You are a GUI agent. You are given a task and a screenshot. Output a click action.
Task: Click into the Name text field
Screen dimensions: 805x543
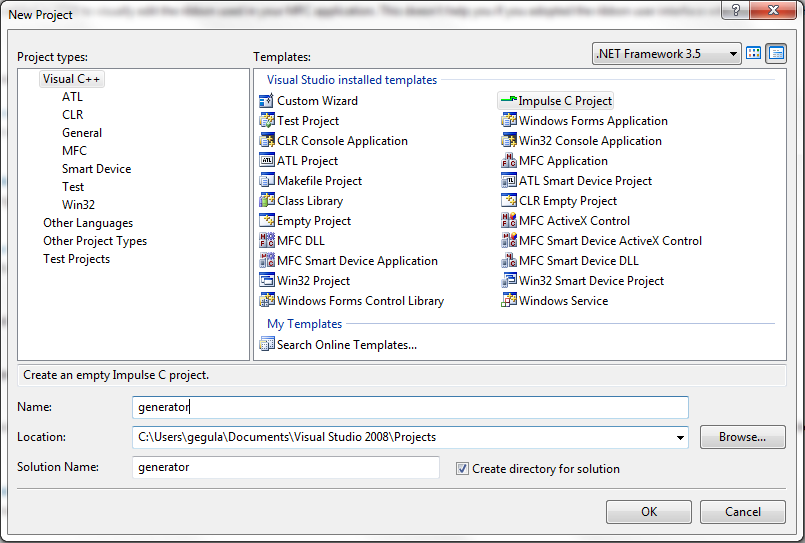pos(410,407)
